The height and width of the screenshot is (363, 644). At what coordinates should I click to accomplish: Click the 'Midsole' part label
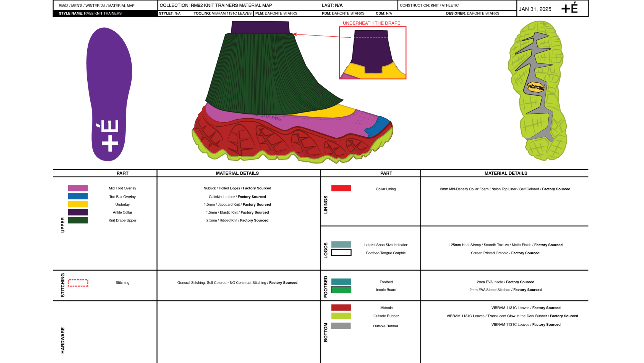(x=386, y=308)
